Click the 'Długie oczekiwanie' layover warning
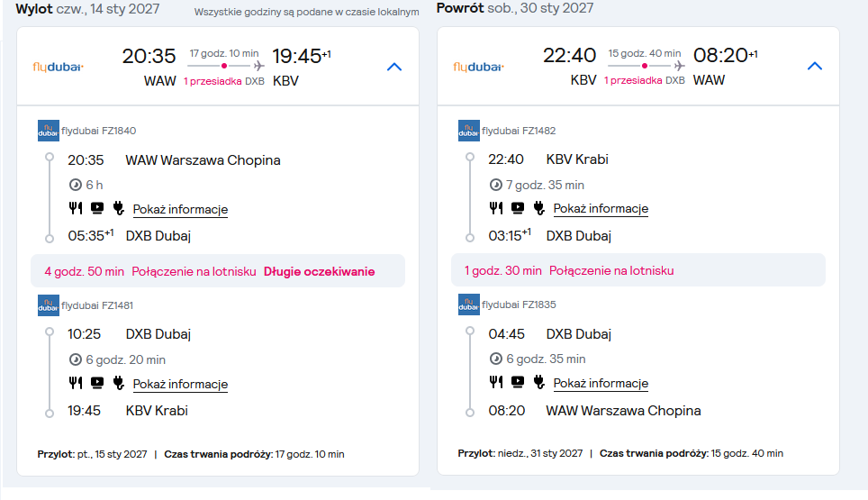The width and height of the screenshot is (868, 500). 319,271
